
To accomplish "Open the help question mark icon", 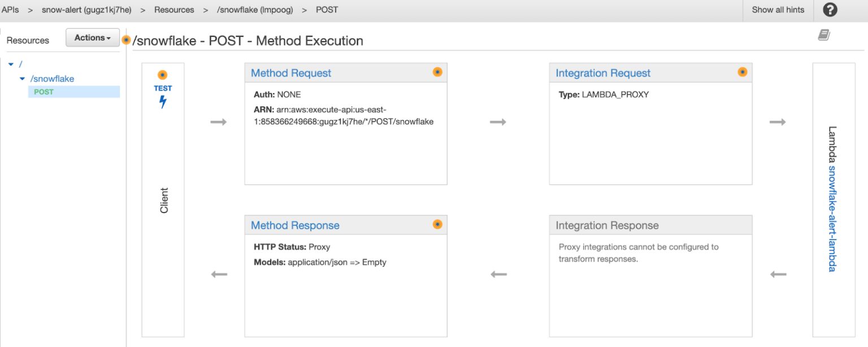I will coord(830,10).
